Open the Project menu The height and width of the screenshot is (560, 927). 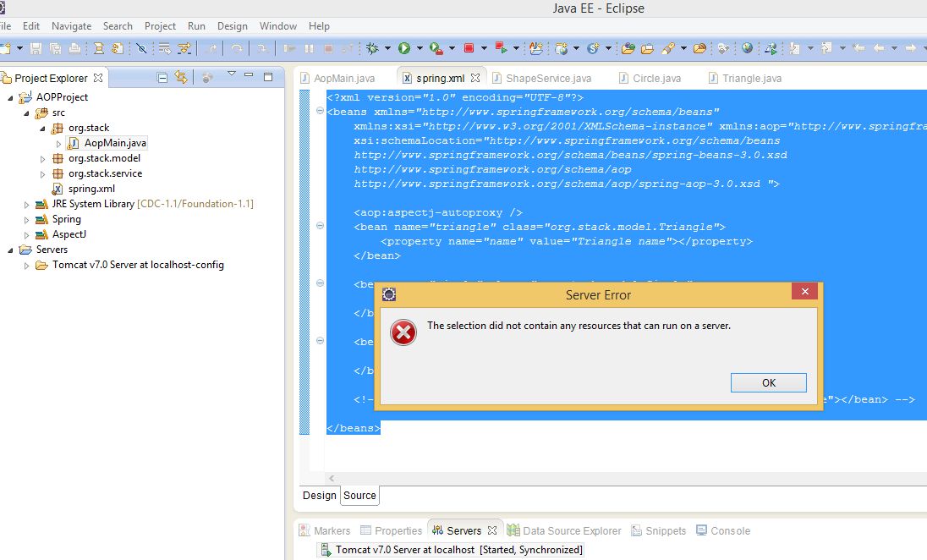pyautogui.click(x=160, y=26)
